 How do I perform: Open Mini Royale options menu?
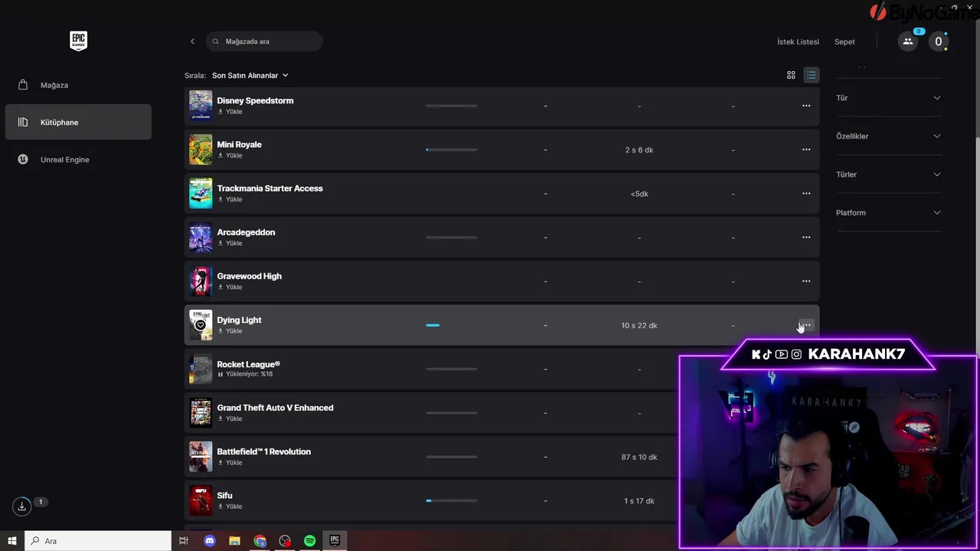coord(806,149)
